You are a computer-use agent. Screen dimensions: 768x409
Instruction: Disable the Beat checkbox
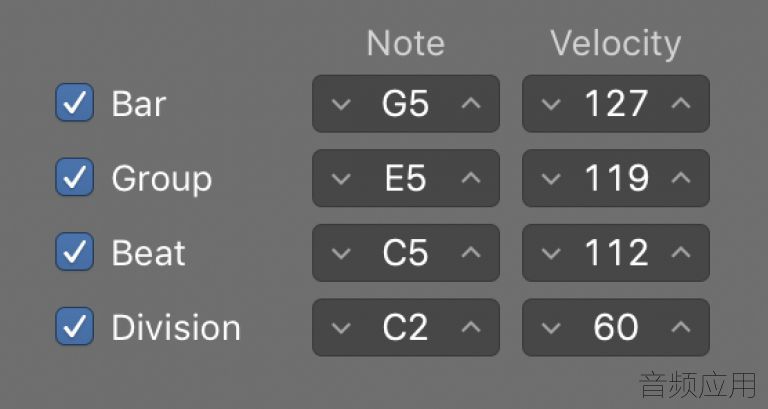(x=74, y=252)
